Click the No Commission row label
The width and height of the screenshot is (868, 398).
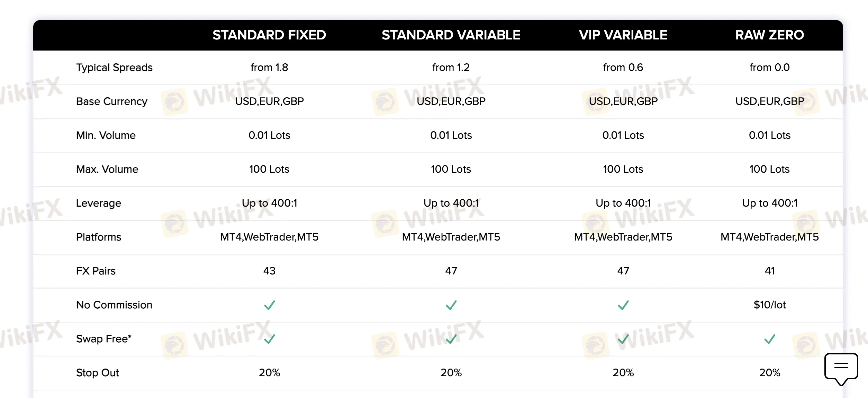114,305
